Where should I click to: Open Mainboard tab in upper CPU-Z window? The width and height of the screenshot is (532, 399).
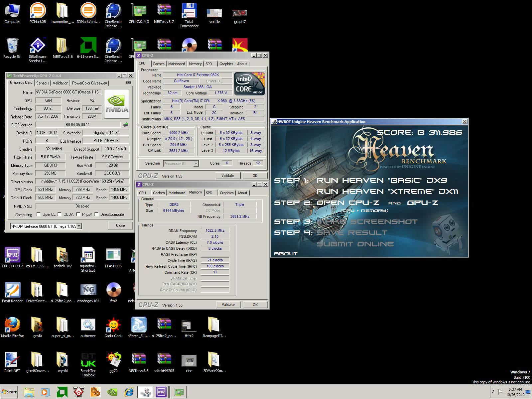tap(177, 64)
